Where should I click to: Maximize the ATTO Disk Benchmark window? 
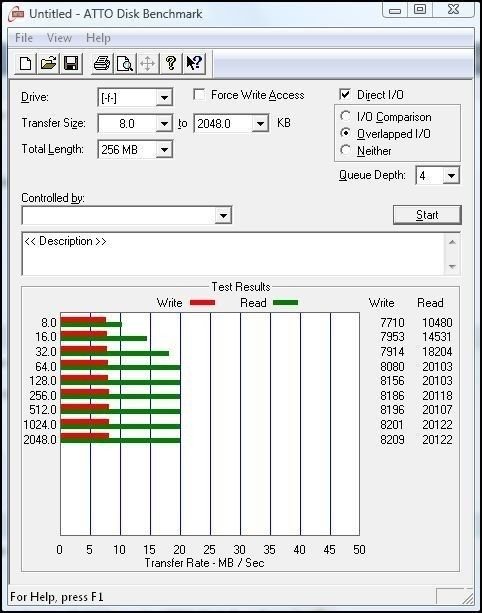(x=420, y=9)
